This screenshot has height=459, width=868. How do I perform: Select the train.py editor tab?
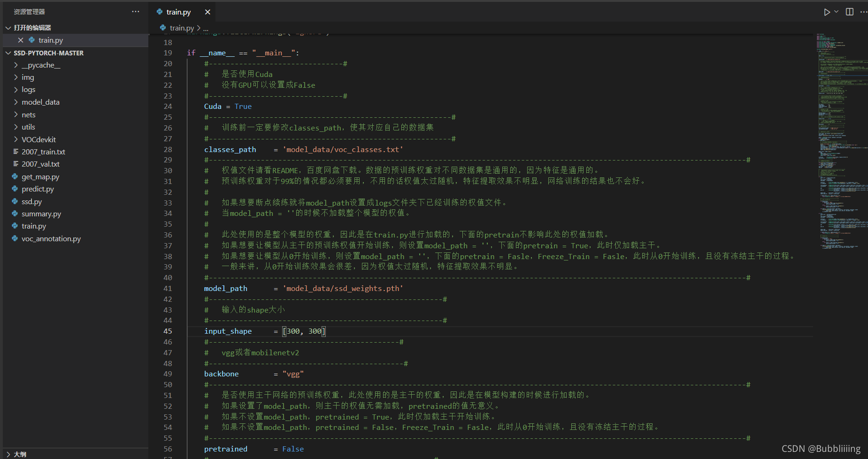tap(182, 12)
